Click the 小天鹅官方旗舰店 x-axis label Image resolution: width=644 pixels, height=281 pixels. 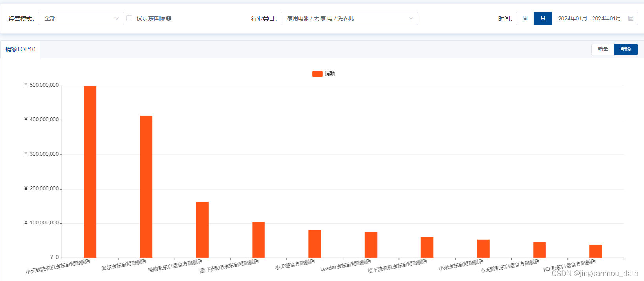click(x=295, y=265)
